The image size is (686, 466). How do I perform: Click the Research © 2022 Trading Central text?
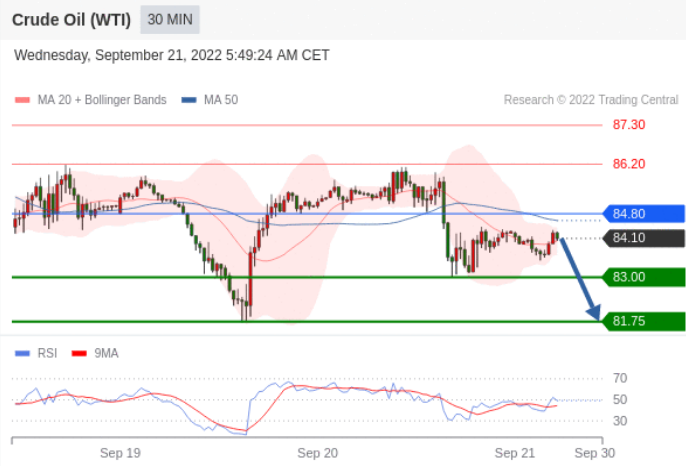point(591,100)
